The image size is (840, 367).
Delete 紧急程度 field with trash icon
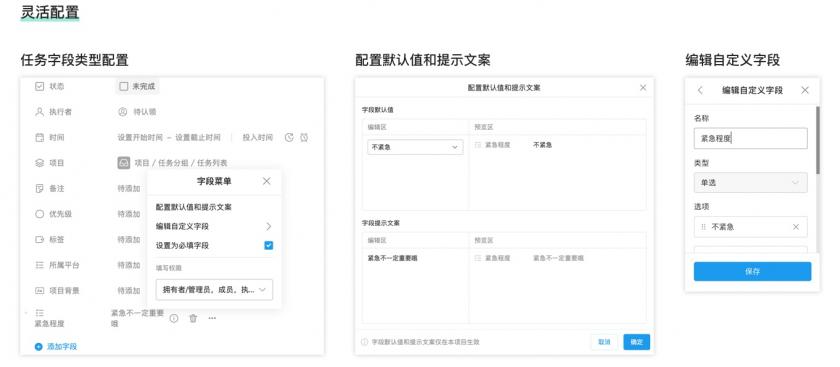click(x=193, y=318)
